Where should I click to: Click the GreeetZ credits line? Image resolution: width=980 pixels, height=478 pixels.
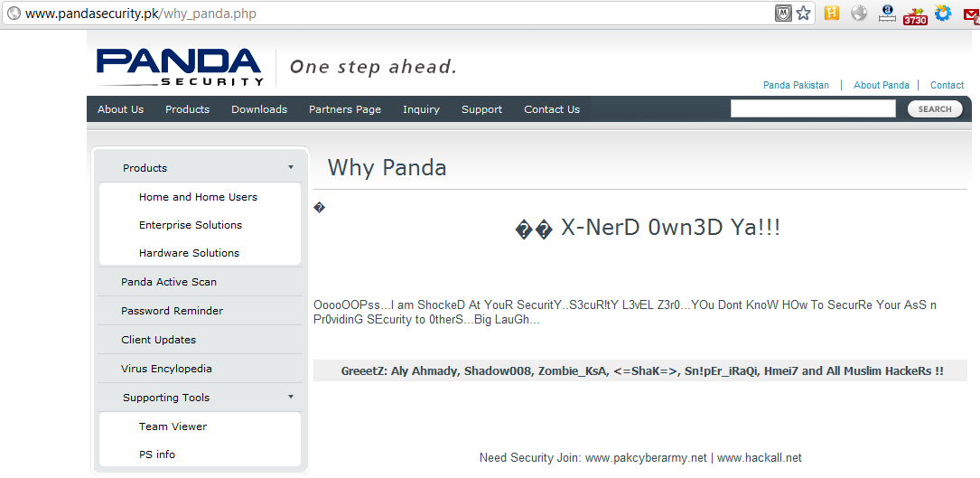642,371
